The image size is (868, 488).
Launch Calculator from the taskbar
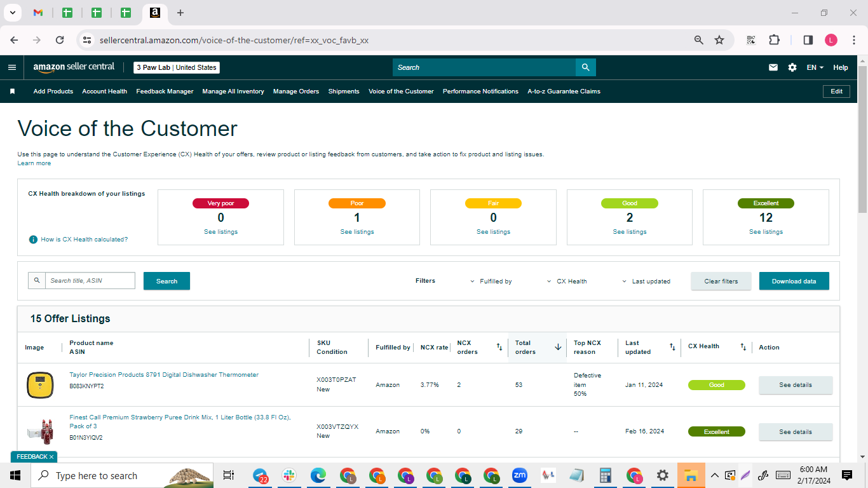605,475
